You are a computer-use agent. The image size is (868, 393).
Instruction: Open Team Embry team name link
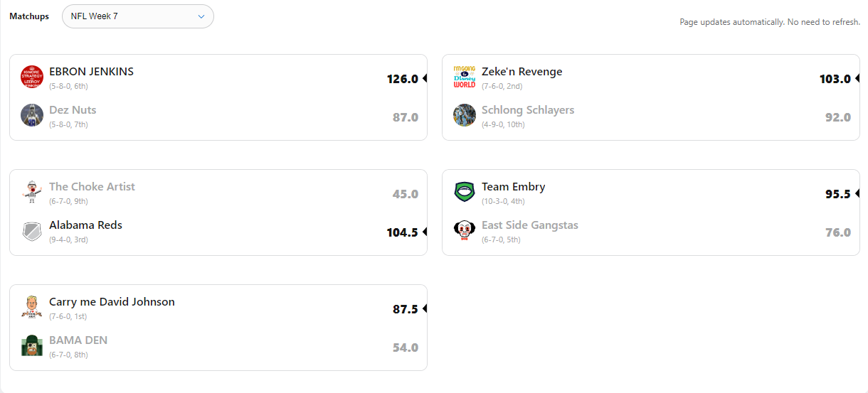(513, 187)
